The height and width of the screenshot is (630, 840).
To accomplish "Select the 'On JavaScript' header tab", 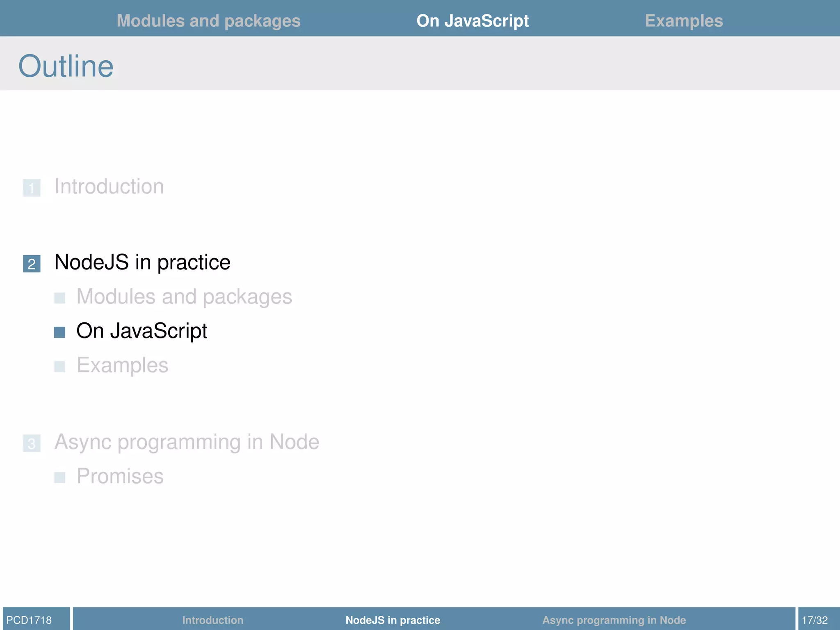I will point(472,21).
